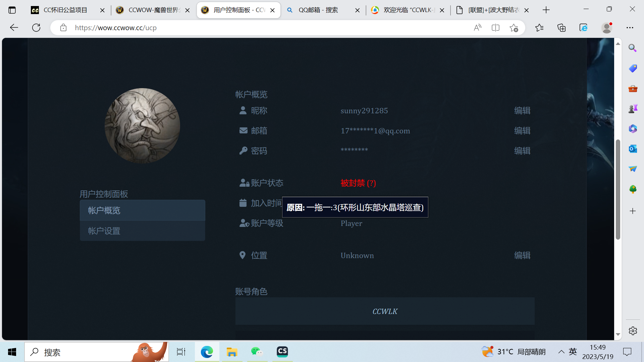Screen dimensions: 644x362
Task: Switch to the QQ邮箱 tab
Action: [x=315, y=10]
